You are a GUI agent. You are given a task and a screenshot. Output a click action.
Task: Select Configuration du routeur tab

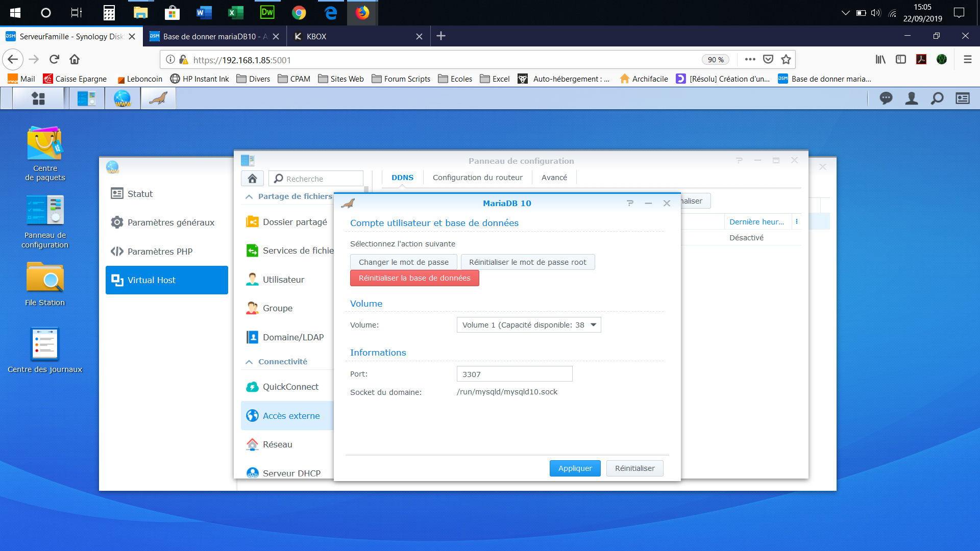(x=478, y=178)
